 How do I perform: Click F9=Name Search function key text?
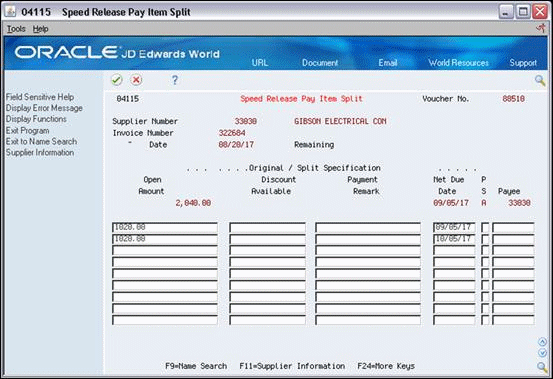[x=196, y=366]
